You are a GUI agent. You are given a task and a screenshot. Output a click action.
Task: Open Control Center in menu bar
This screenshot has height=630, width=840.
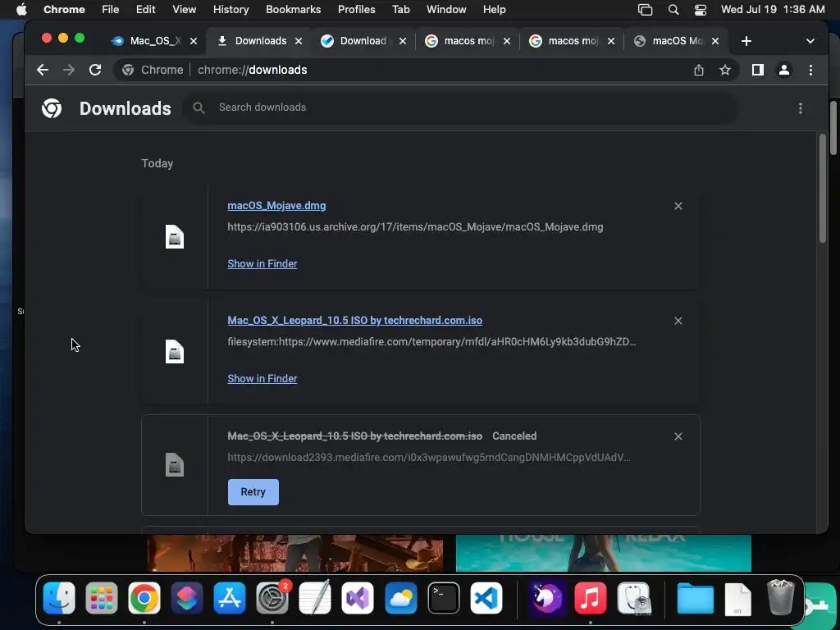[x=701, y=10]
